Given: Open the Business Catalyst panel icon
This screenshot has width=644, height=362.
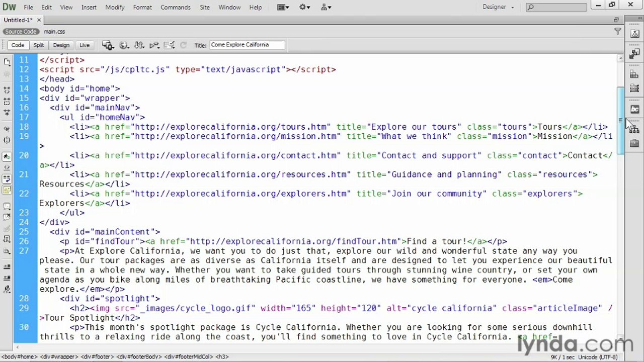Looking at the screenshot, I should tap(634, 110).
